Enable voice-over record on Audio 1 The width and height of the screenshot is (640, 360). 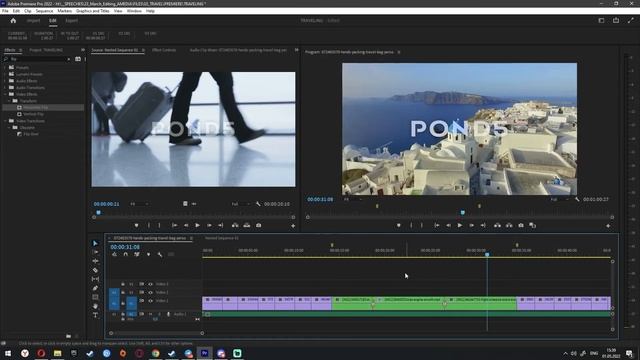[x=168, y=314]
